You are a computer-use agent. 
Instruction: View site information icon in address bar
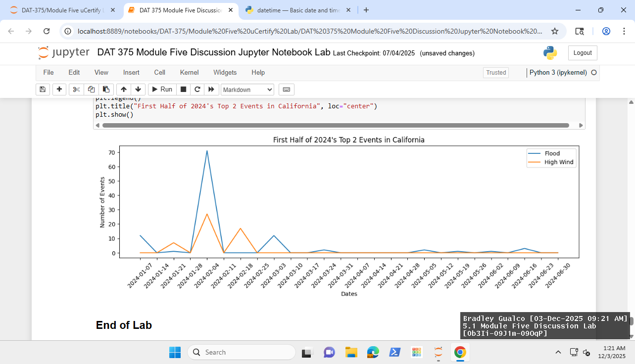coord(68,31)
